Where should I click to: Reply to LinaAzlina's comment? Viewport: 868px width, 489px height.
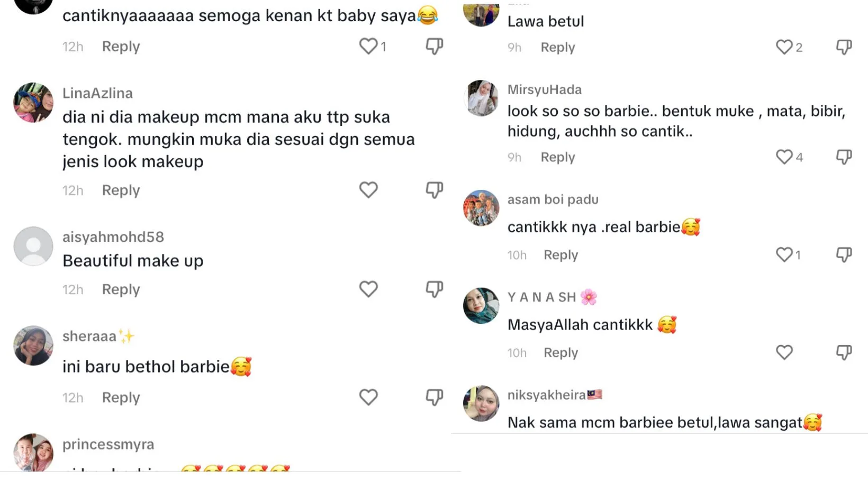click(121, 191)
